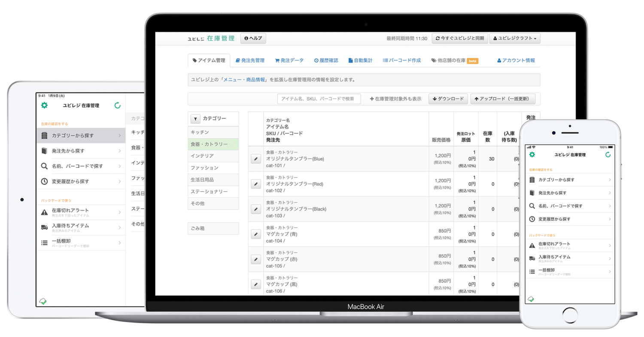Tap カテゴリーから探す on the iPad
The width and height of the screenshot is (644, 337).
coord(81,135)
